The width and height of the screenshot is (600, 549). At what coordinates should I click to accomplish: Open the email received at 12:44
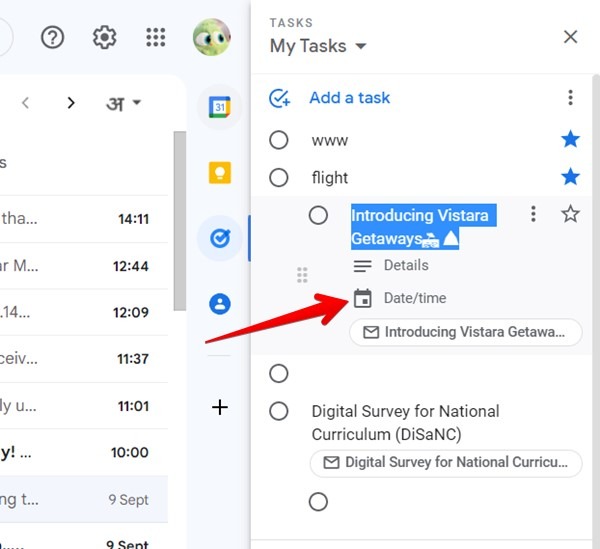tap(83, 266)
